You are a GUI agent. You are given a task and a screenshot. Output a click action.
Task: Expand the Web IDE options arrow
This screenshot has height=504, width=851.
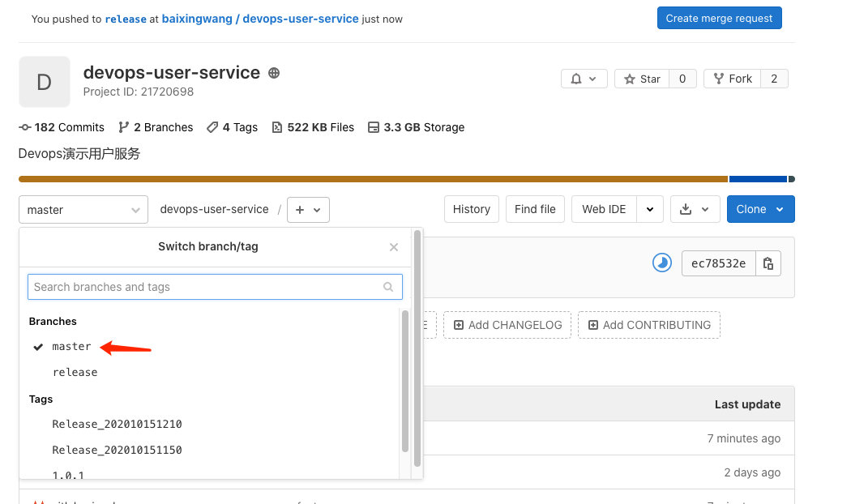point(650,209)
